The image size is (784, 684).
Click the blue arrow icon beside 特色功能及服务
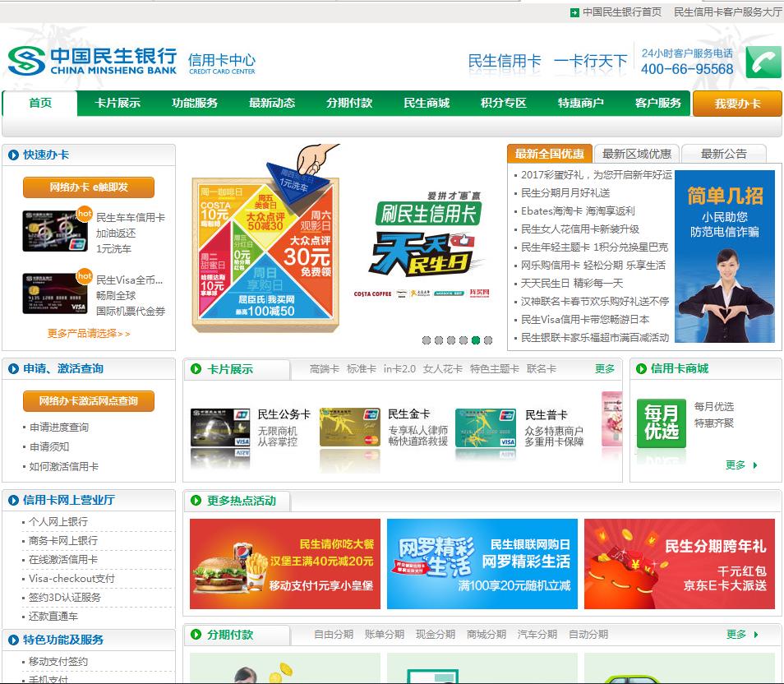[13, 640]
